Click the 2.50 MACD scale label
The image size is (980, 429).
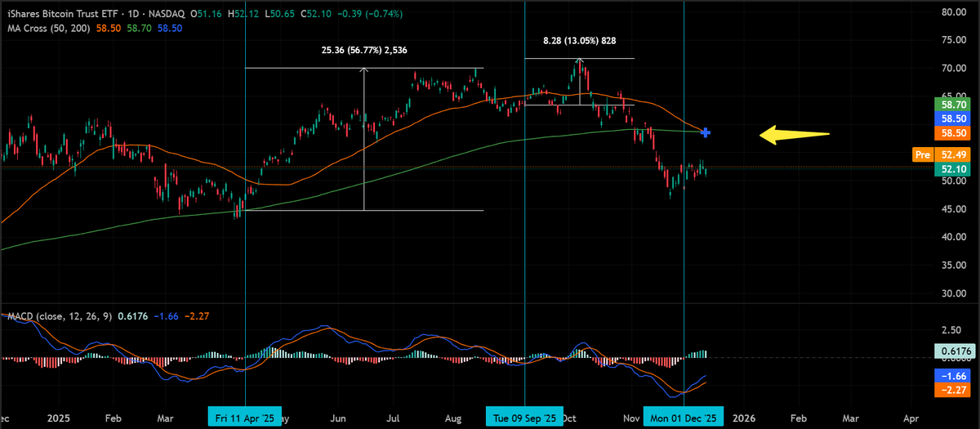point(951,329)
